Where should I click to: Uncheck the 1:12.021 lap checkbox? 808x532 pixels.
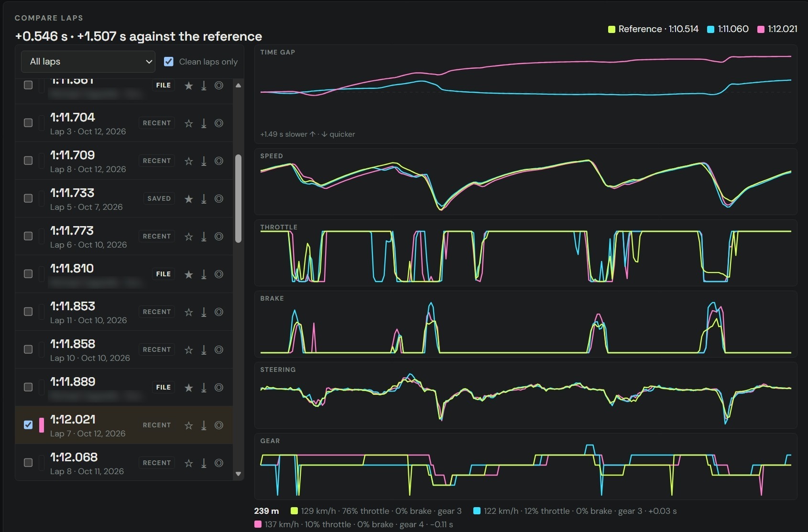click(28, 425)
